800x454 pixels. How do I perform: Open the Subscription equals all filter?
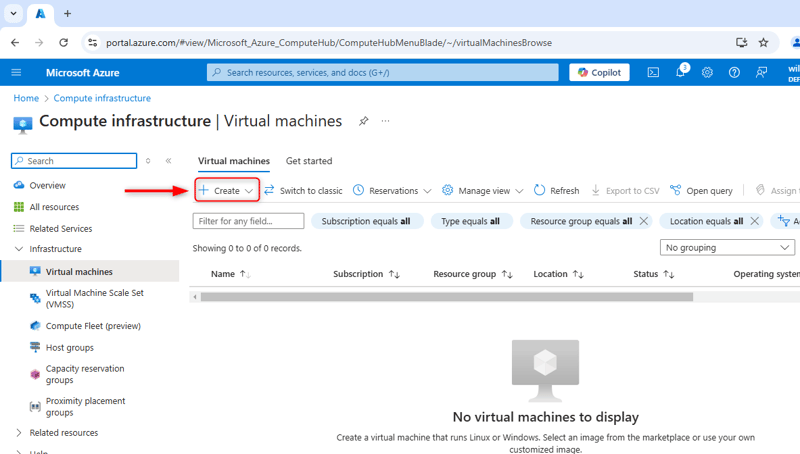click(366, 221)
